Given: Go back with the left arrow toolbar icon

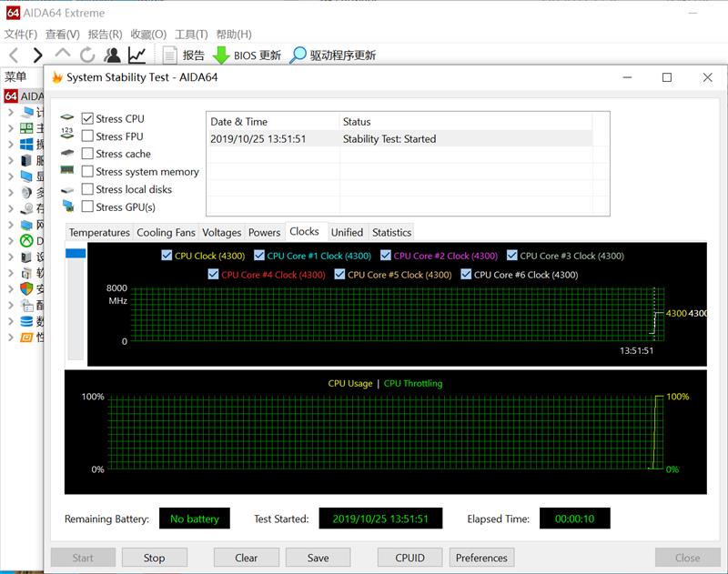Looking at the screenshot, I should [14, 55].
